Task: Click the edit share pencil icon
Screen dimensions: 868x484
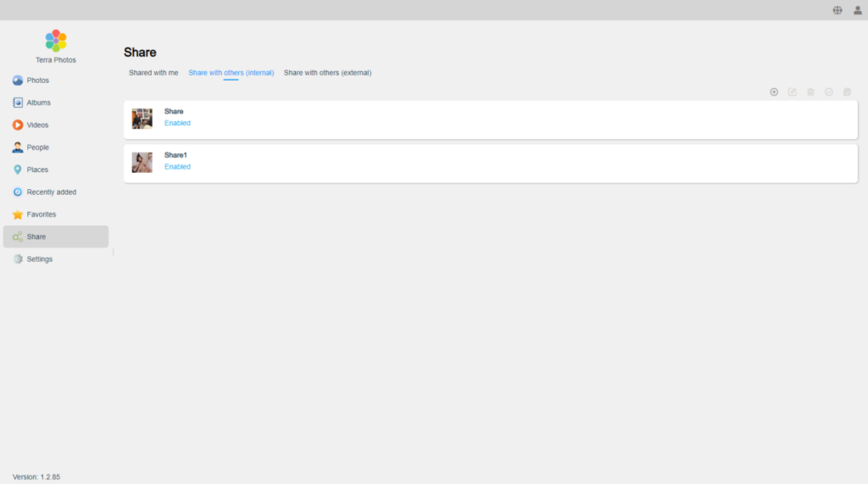Action: click(793, 92)
